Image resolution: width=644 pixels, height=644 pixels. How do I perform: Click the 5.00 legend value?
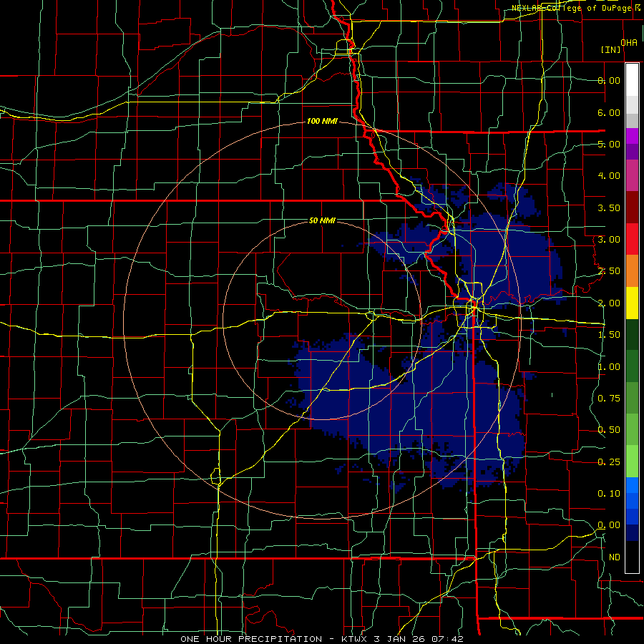[x=609, y=144]
